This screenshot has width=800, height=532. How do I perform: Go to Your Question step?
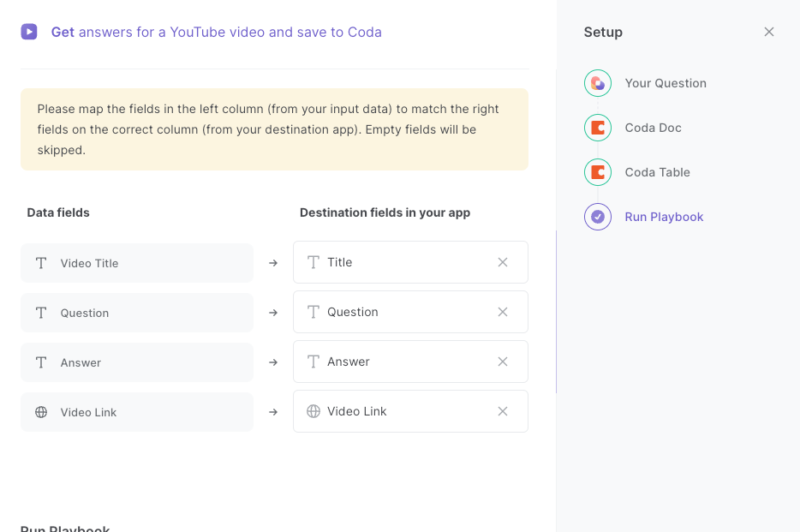pos(666,83)
